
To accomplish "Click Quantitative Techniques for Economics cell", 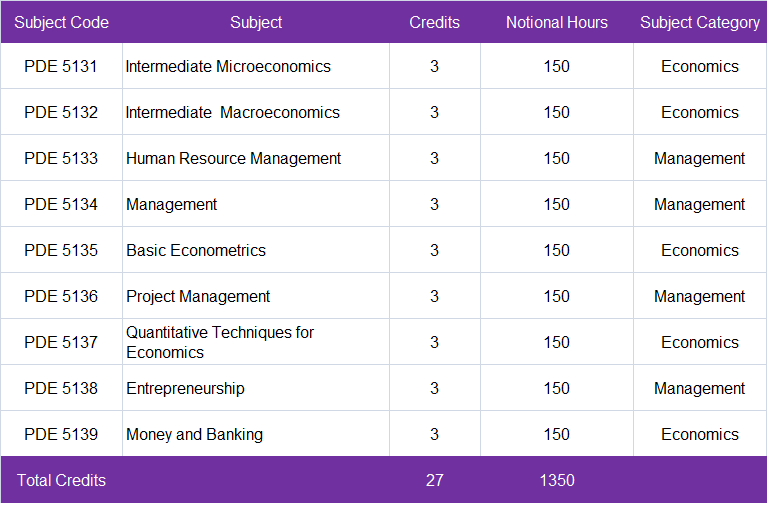I will pyautogui.click(x=220, y=342).
